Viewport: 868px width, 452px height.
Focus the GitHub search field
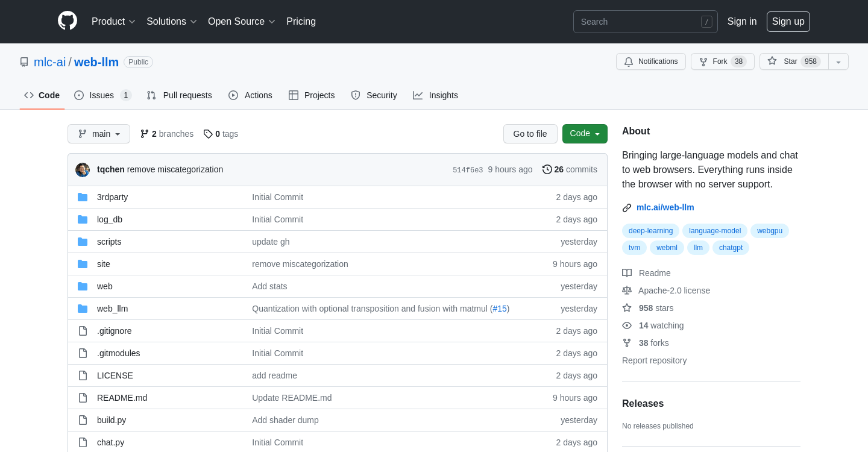point(639,22)
